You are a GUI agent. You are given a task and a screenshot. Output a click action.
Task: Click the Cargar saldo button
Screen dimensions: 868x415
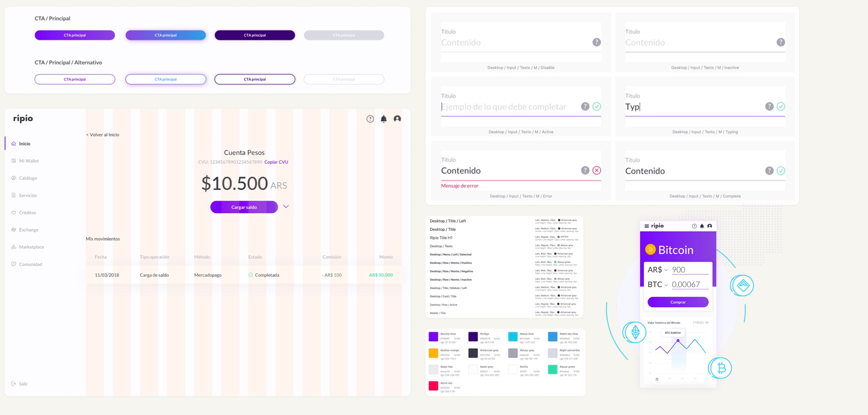coord(244,207)
